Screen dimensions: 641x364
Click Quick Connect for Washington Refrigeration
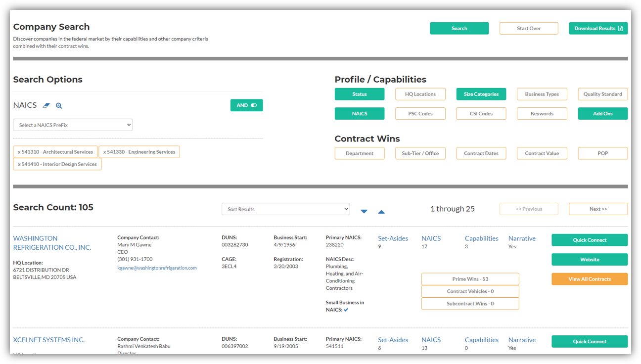[x=590, y=240]
